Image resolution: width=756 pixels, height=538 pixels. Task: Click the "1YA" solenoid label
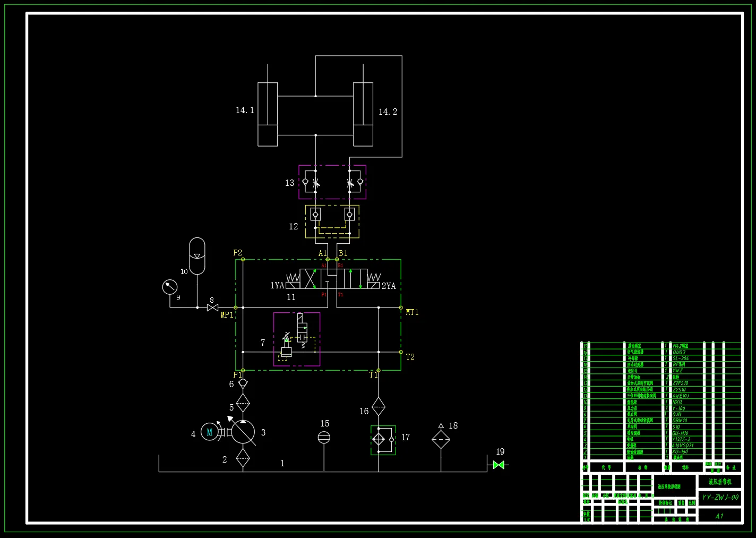[x=278, y=286]
